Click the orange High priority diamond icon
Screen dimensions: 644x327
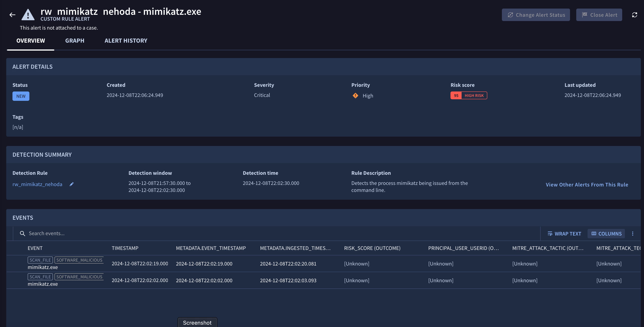(355, 96)
